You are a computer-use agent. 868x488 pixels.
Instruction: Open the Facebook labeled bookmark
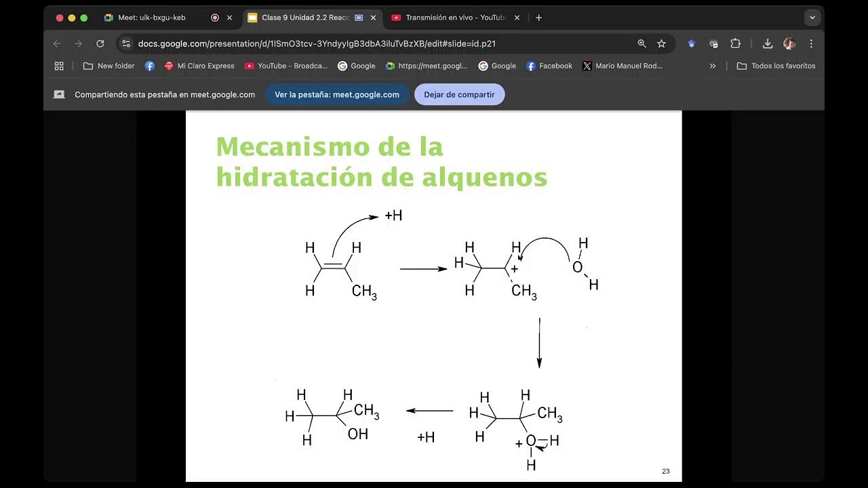point(549,66)
